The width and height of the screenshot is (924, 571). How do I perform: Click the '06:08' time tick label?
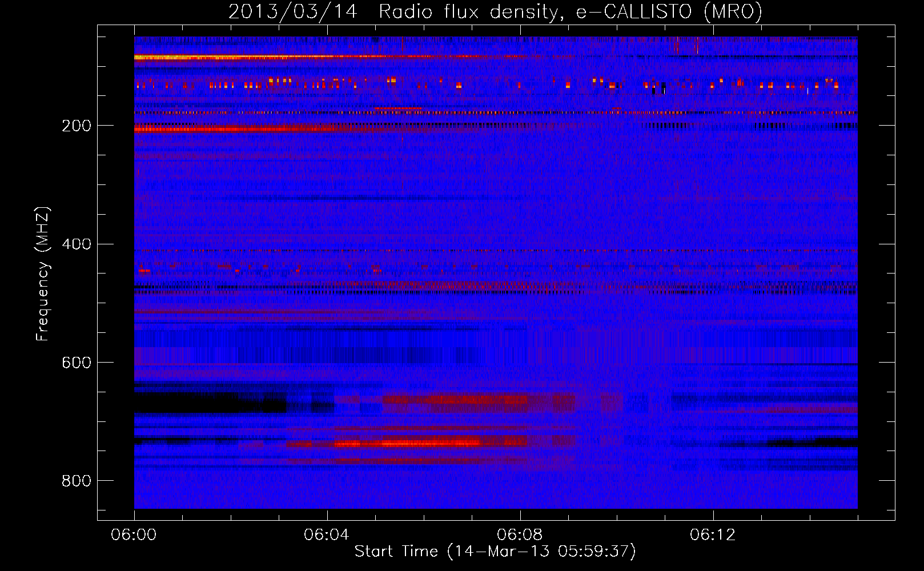pos(520,534)
